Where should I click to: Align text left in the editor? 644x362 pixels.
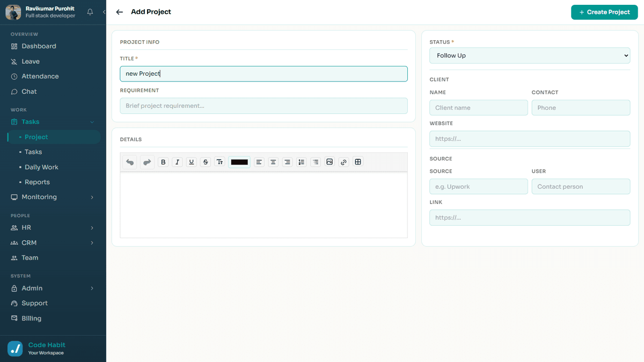coord(259,162)
